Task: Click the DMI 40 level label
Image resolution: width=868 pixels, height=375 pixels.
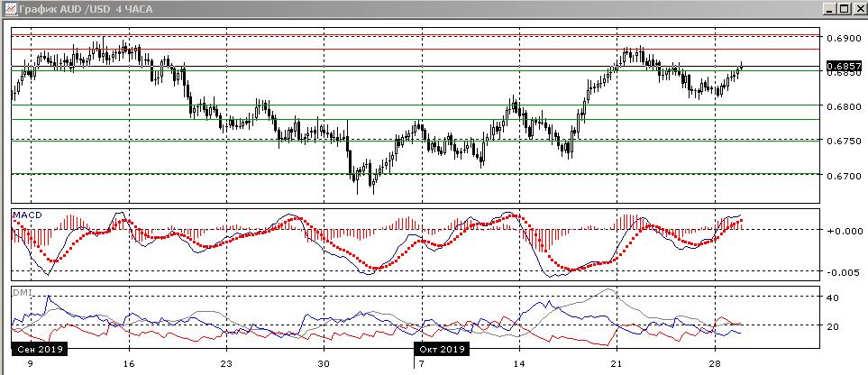Action: pos(834,297)
